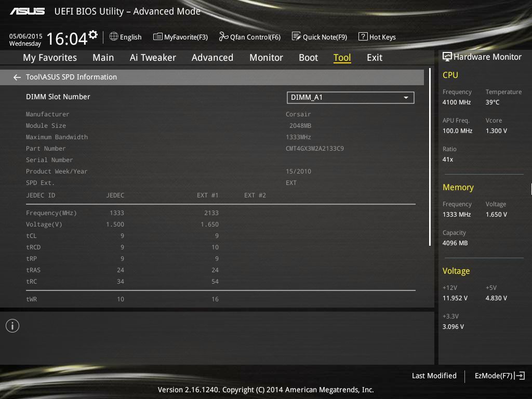Open the Advanced tab
Image resolution: width=532 pixels, height=399 pixels.
point(212,58)
